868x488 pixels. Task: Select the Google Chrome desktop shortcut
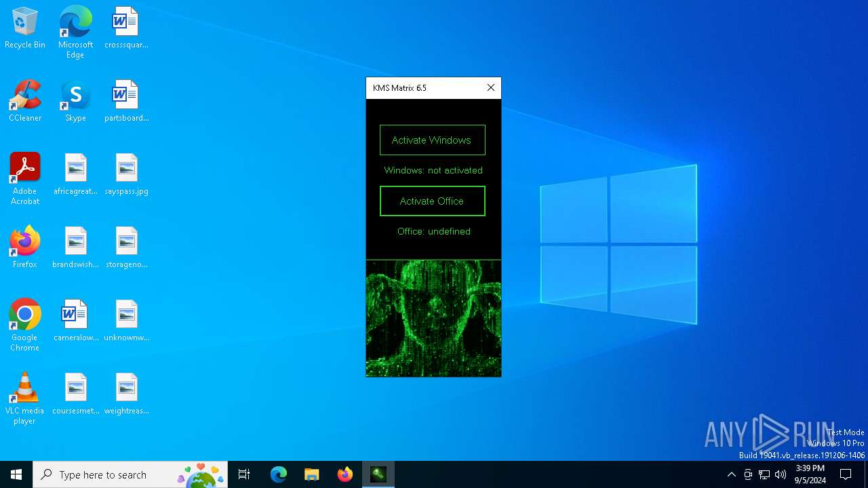[25, 325]
